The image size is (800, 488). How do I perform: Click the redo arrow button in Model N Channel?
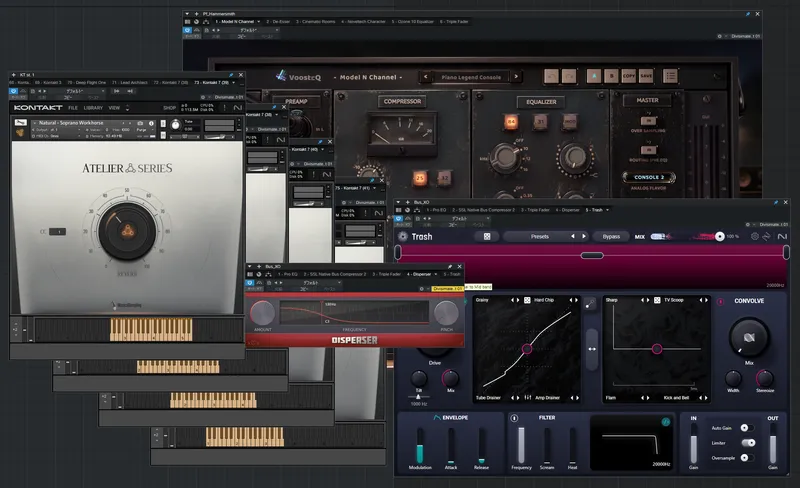[569, 76]
